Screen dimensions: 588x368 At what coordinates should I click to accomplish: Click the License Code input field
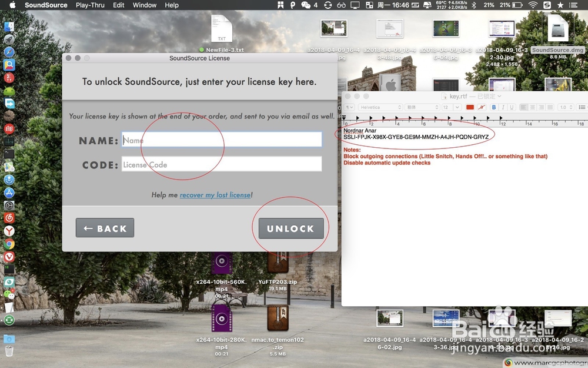pos(222,164)
